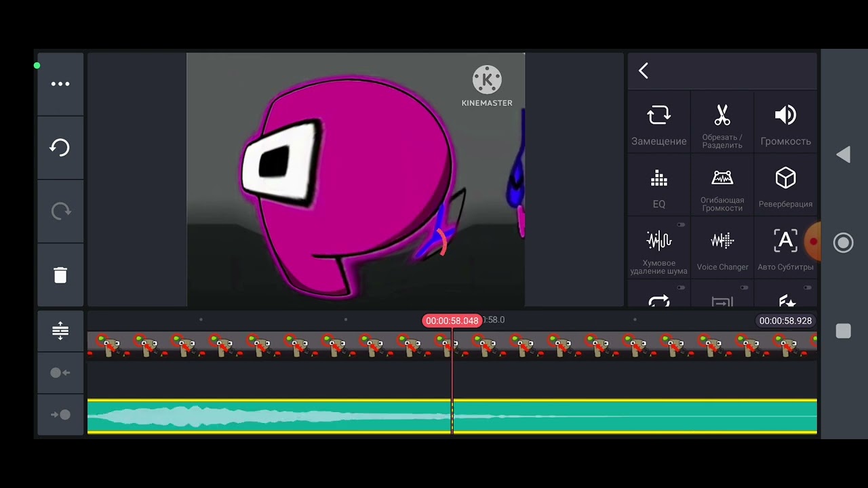
Task: Go back using the panel back arrow
Action: click(x=644, y=70)
